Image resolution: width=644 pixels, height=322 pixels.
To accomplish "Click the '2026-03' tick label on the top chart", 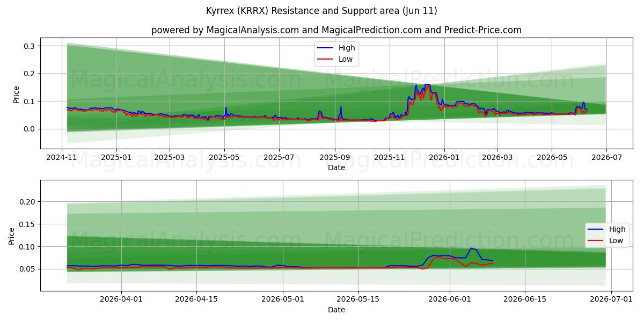I will coord(497,157).
